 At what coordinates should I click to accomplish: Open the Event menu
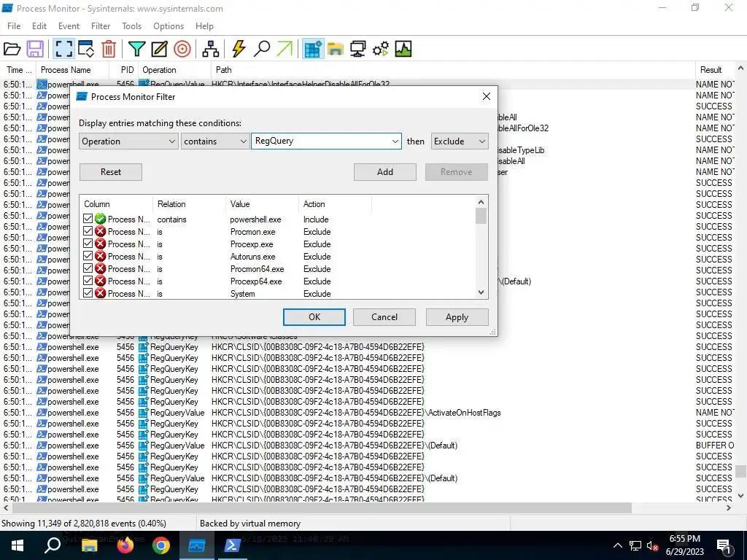[x=69, y=26]
